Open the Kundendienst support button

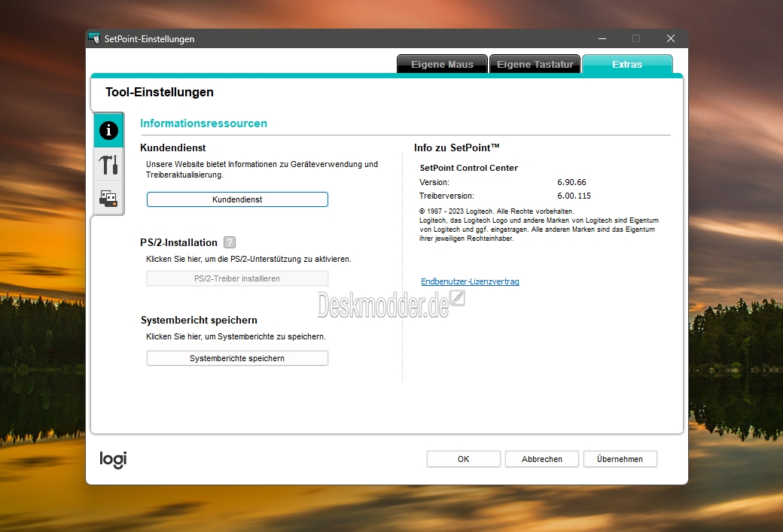pos(237,199)
